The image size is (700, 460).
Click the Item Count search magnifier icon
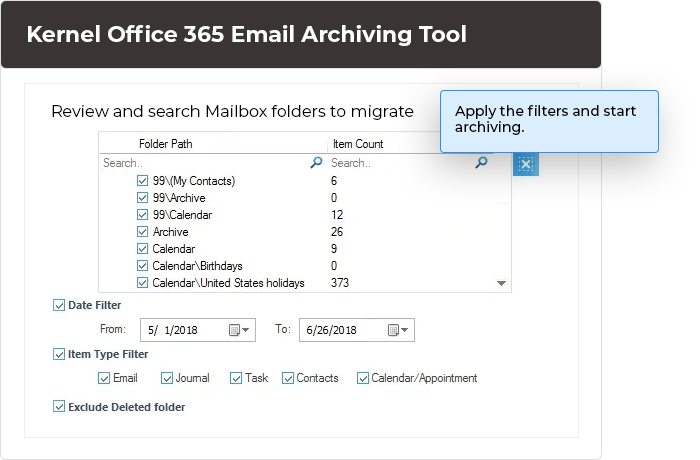point(481,163)
